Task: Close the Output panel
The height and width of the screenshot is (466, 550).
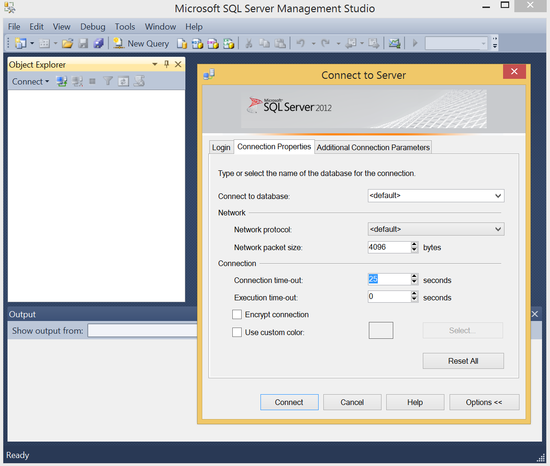Action: point(535,314)
